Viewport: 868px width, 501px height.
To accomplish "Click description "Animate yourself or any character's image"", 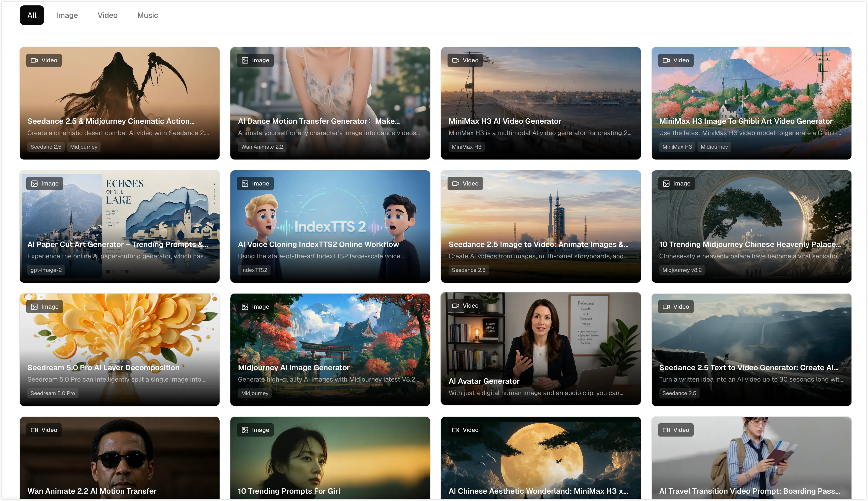I will click(x=329, y=133).
